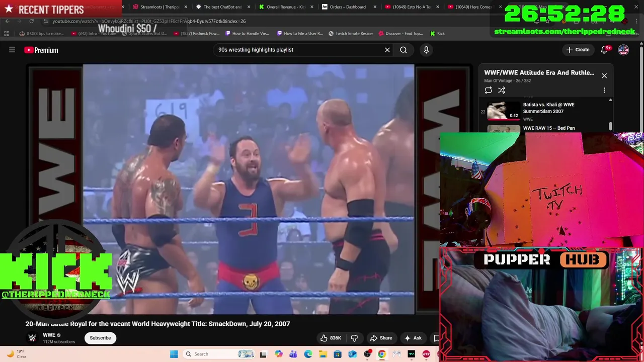Image resolution: width=644 pixels, height=362 pixels.
Task: Open Microsoft Teams taskbar icon
Action: (x=293, y=354)
